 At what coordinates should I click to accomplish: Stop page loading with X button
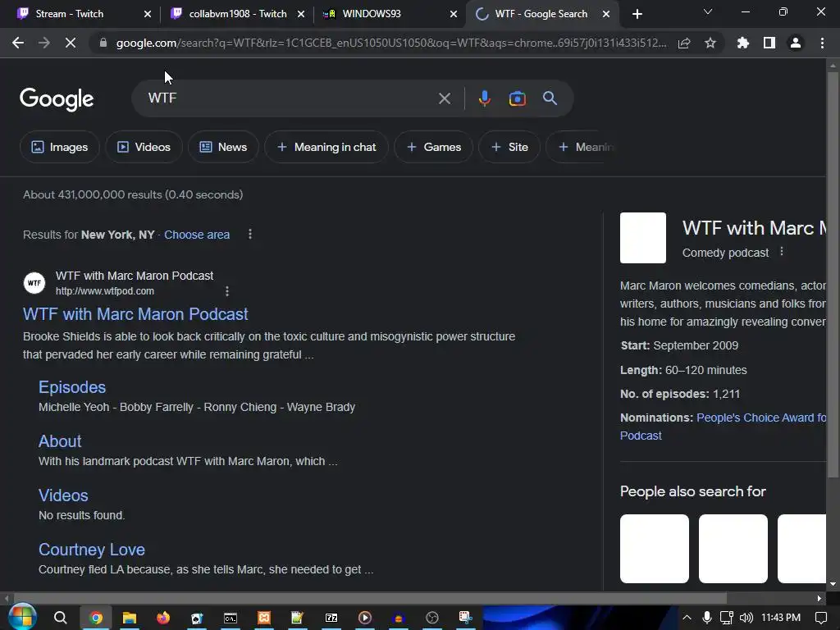(71, 43)
